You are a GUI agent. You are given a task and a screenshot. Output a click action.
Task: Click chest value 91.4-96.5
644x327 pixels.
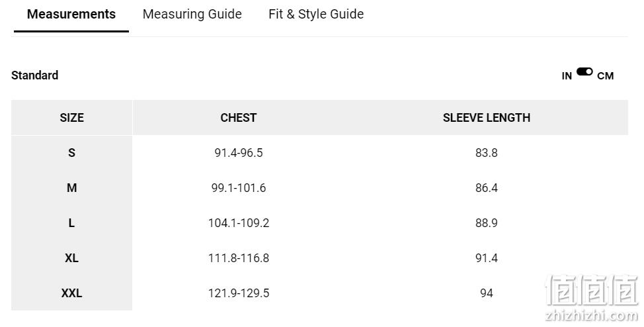click(239, 153)
